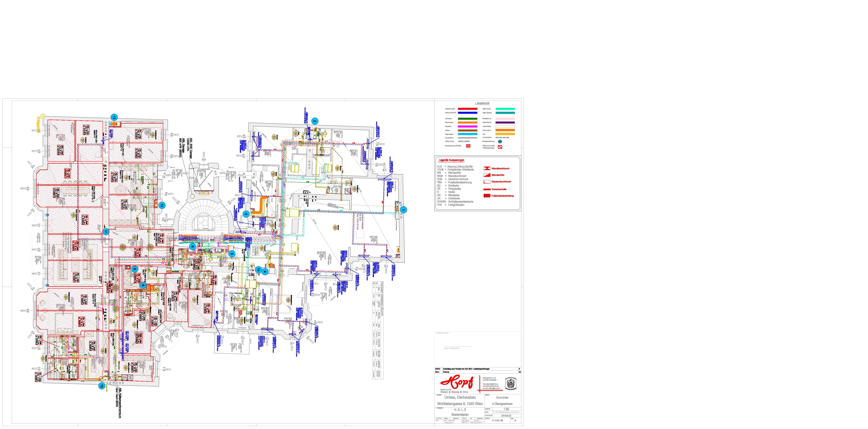The height and width of the screenshot is (429, 868).
Task: Click the red Hopf company logo
Action: pos(457,382)
